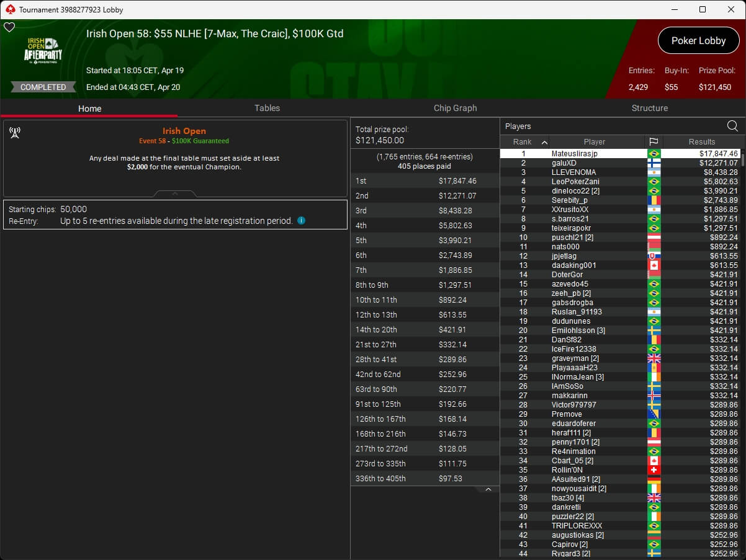Click the PokerStars icon in title bar
Image resolution: width=746 pixels, height=560 pixels.
point(9,9)
